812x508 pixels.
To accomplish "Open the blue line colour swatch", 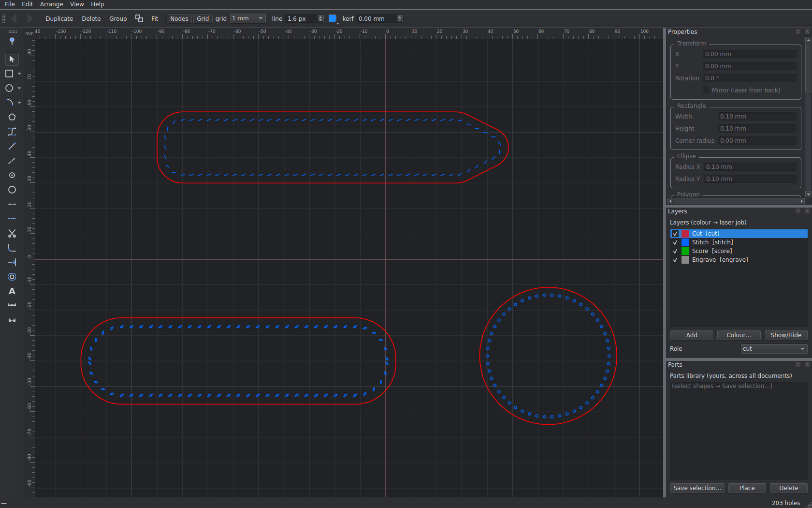I will click(333, 18).
